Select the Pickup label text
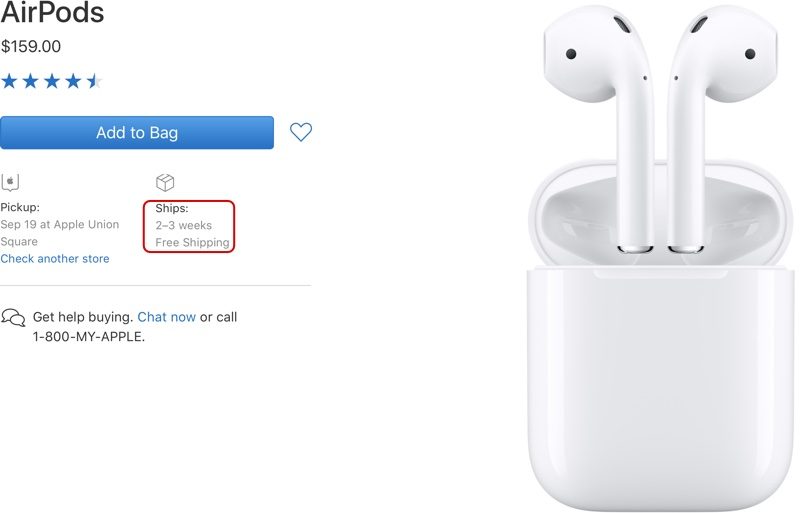The width and height of the screenshot is (800, 513). pos(20,207)
